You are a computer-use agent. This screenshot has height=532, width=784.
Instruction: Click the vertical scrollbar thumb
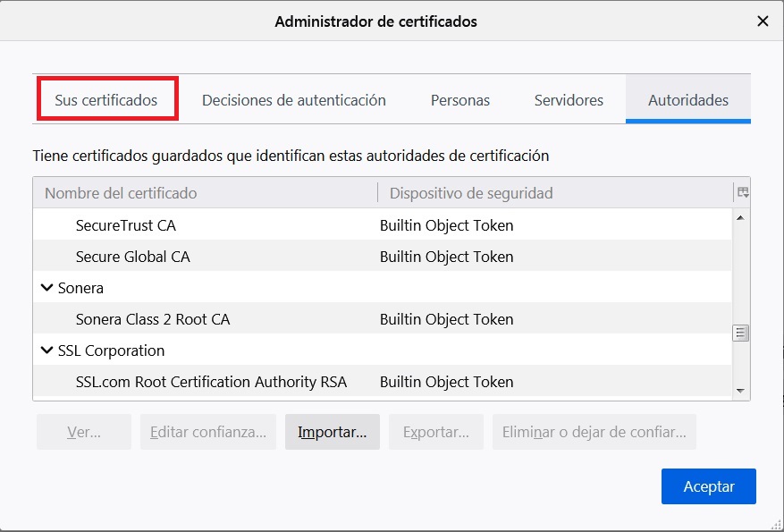(x=740, y=331)
